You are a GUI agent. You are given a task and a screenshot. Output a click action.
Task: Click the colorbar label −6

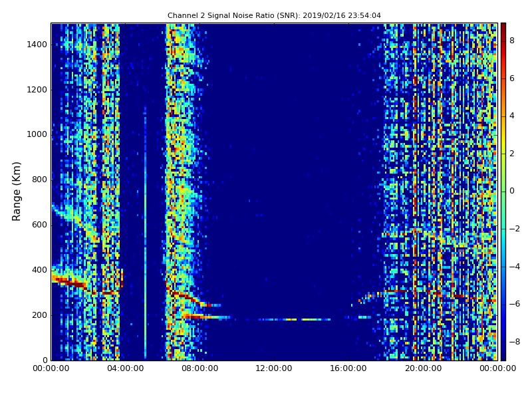515,304
